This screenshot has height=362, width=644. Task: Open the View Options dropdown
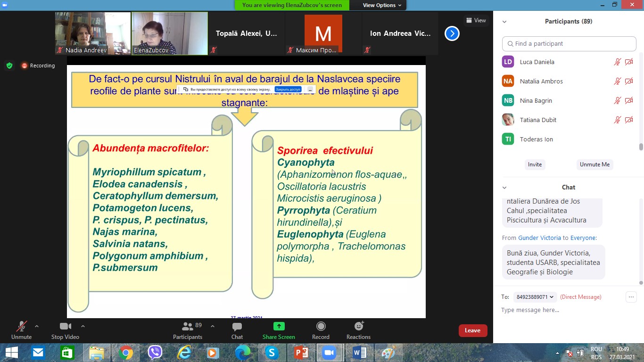pos(382,5)
